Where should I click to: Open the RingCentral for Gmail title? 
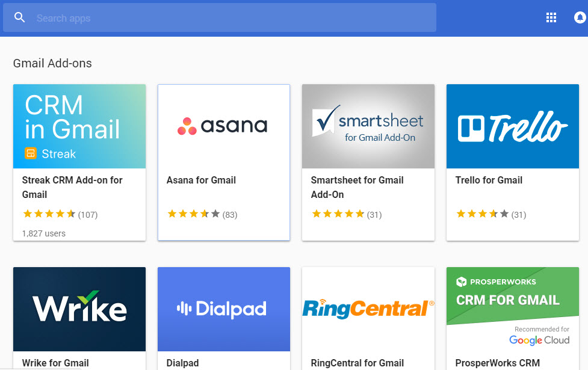[357, 363]
